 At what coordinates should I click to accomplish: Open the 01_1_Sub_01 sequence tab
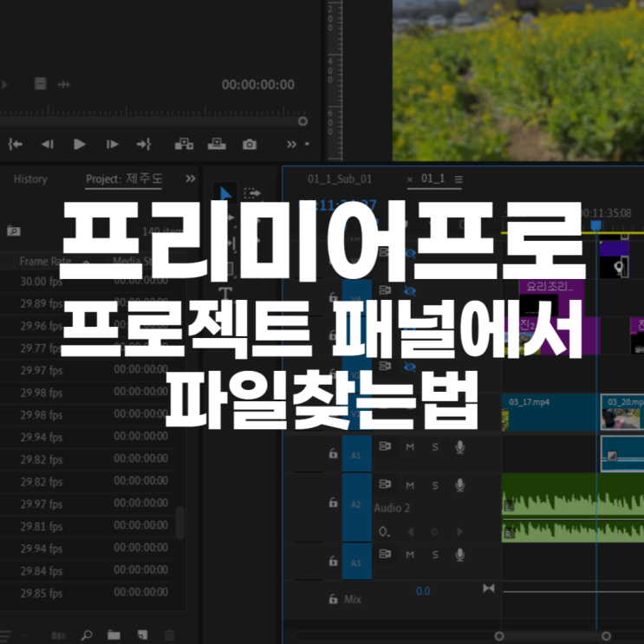point(340,179)
